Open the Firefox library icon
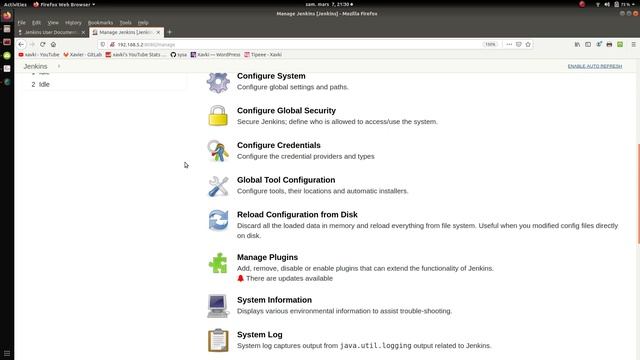 pyautogui.click(x=577, y=44)
